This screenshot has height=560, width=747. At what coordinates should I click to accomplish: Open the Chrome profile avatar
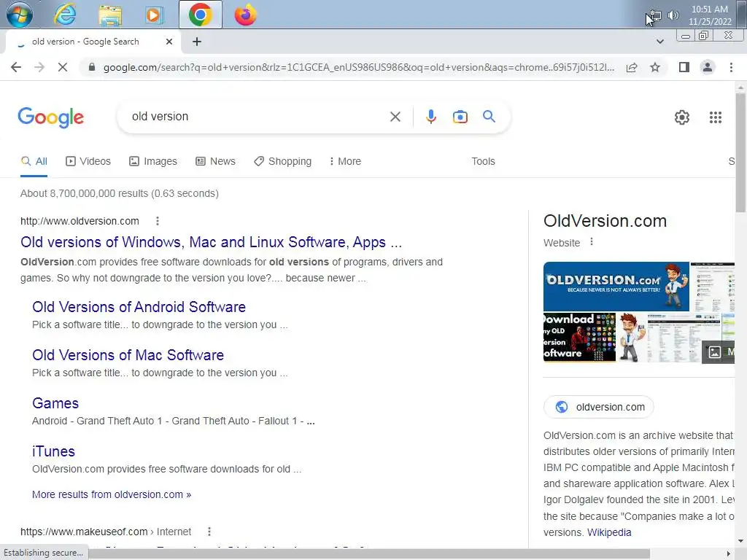[x=708, y=67]
